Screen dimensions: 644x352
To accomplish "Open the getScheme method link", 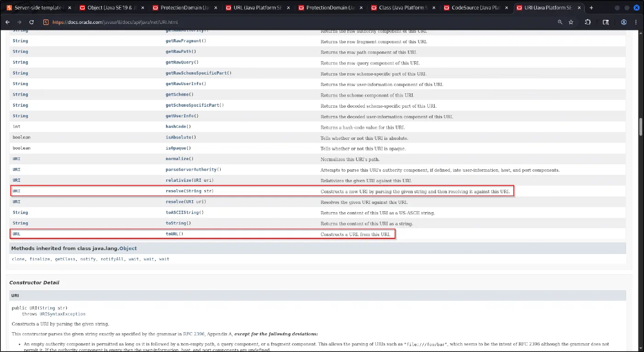I will (178, 95).
